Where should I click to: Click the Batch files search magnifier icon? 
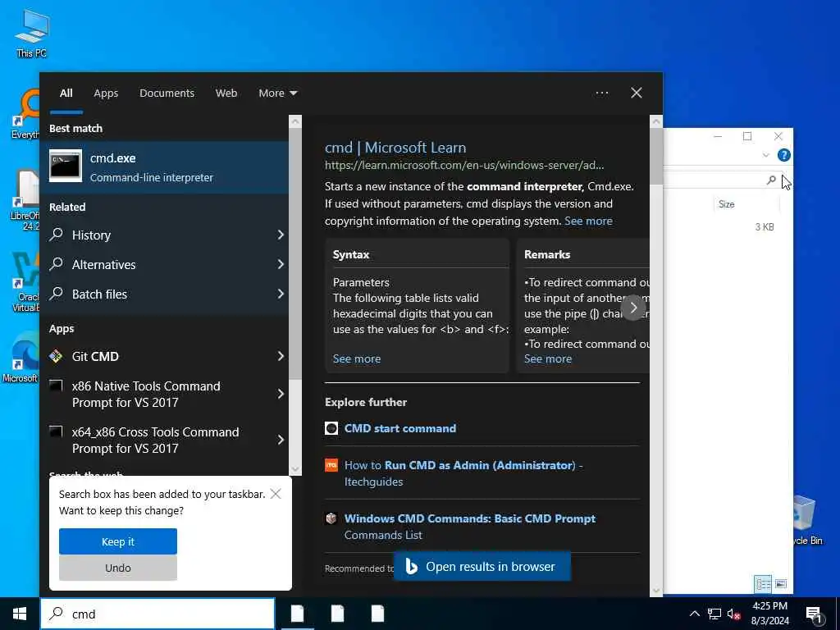pyautogui.click(x=57, y=294)
